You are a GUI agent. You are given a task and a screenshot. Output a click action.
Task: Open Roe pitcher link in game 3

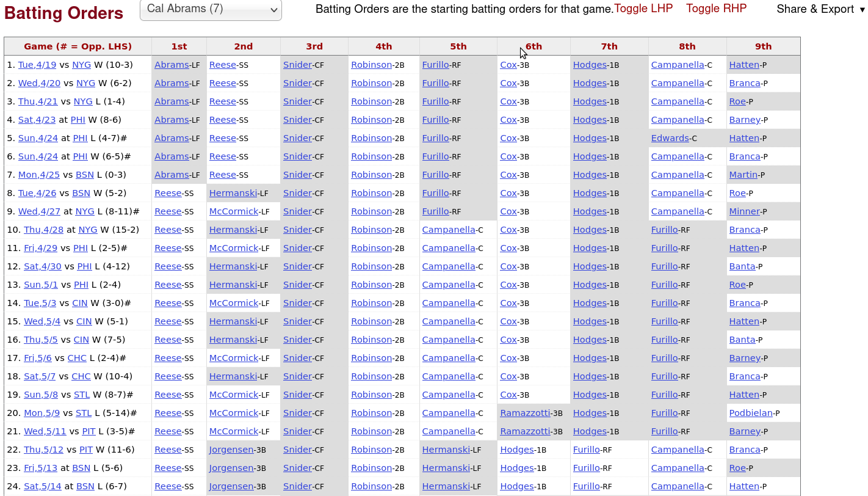click(737, 101)
